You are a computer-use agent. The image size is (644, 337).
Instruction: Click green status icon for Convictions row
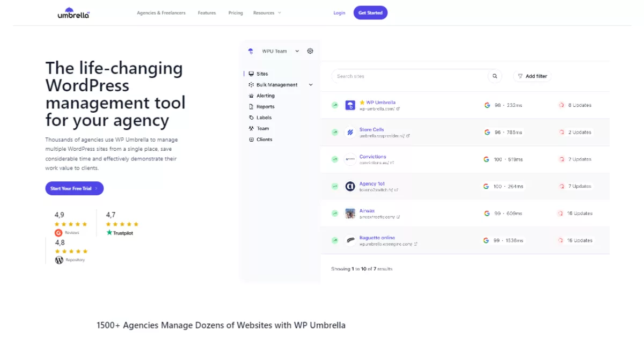click(x=334, y=159)
